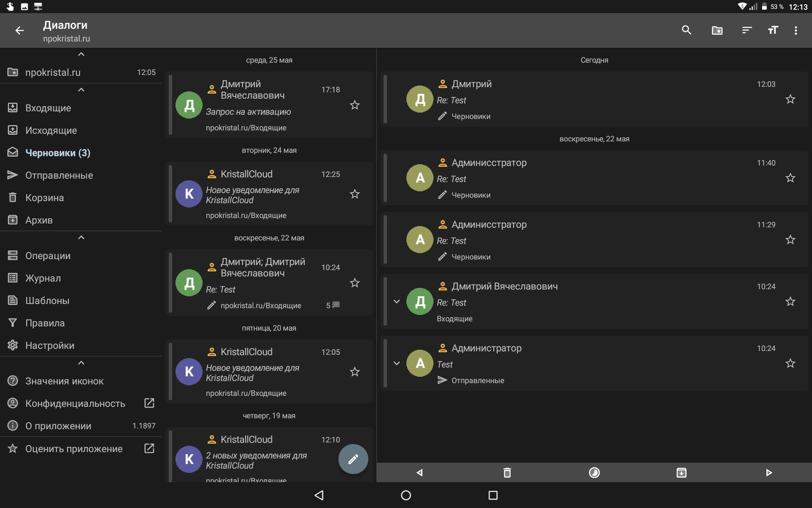Tap the text size icon
812x508 pixels.
coord(773,30)
